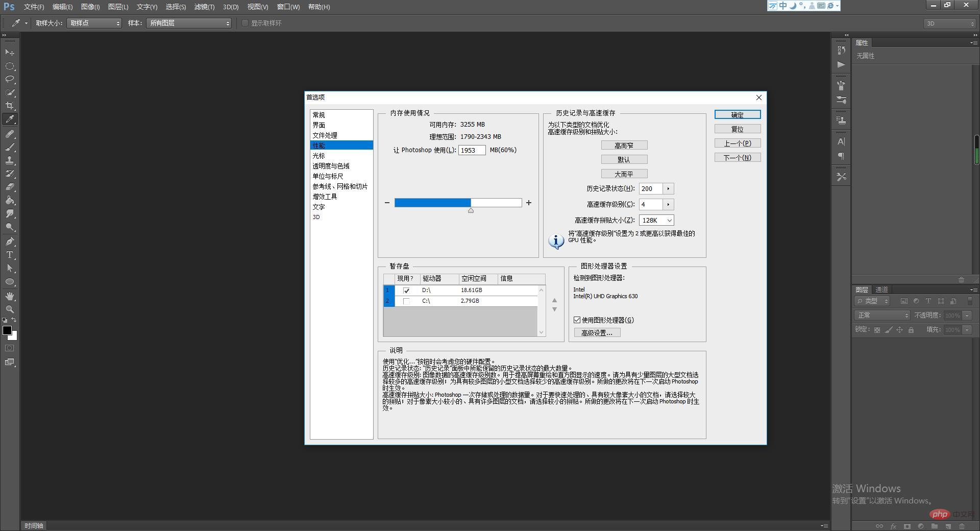Open the 滤镜(T) menu
Image resolution: width=980 pixels, height=531 pixels.
204,7
